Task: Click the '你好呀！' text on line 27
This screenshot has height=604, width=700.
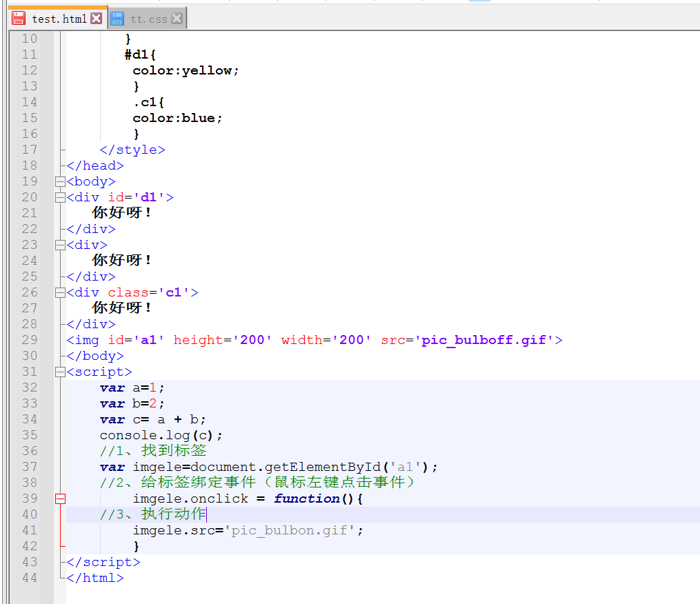Action: [x=122, y=308]
